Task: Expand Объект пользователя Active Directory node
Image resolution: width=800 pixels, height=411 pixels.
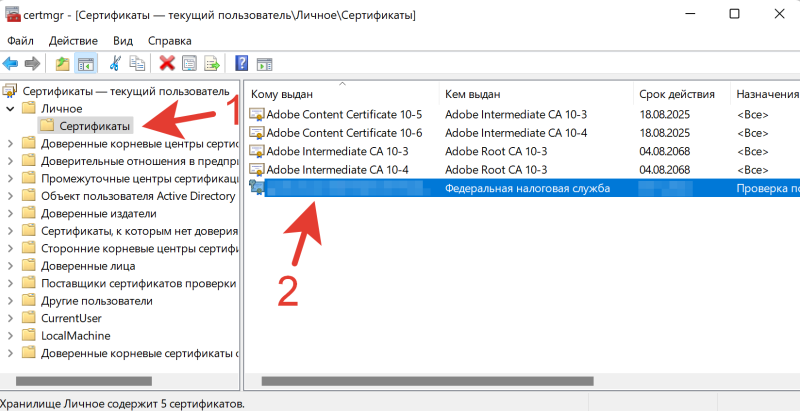Action: click(10, 196)
